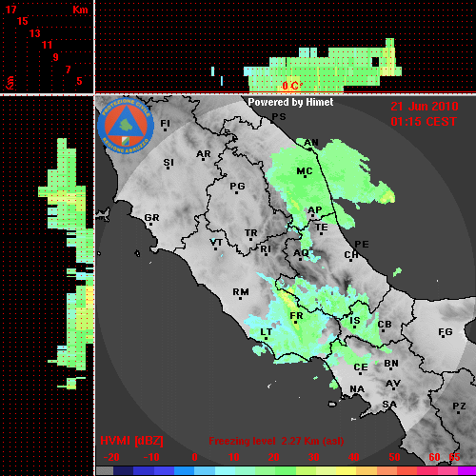Viewport: 476px width, 476px height.
Task: Select the RI city label
Action: [x=266, y=249]
